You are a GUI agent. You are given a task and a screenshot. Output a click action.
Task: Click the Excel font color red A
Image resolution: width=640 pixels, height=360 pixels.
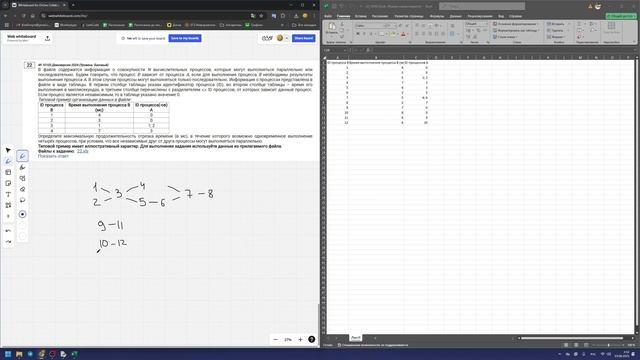pyautogui.click(x=403, y=34)
